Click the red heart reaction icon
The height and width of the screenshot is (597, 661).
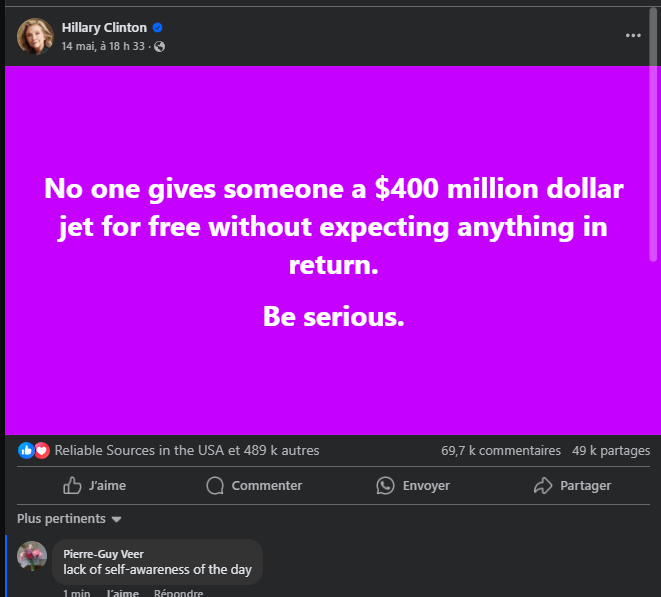(42, 451)
